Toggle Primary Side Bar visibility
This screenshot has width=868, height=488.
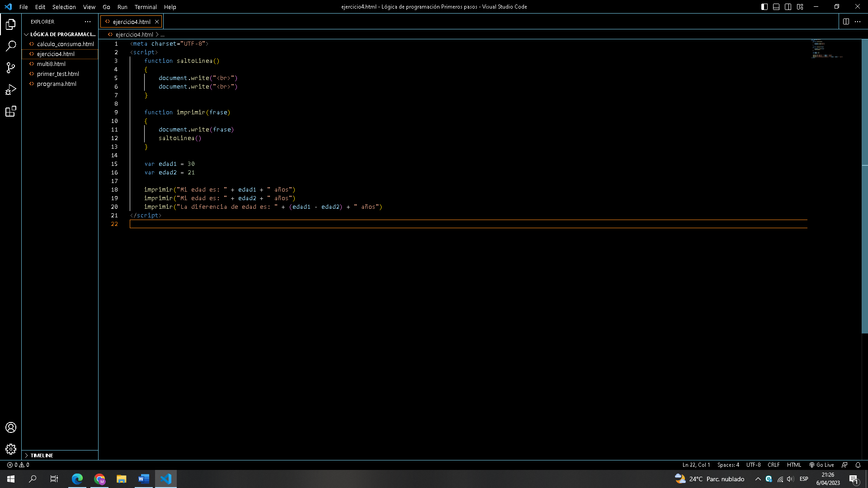(x=764, y=7)
